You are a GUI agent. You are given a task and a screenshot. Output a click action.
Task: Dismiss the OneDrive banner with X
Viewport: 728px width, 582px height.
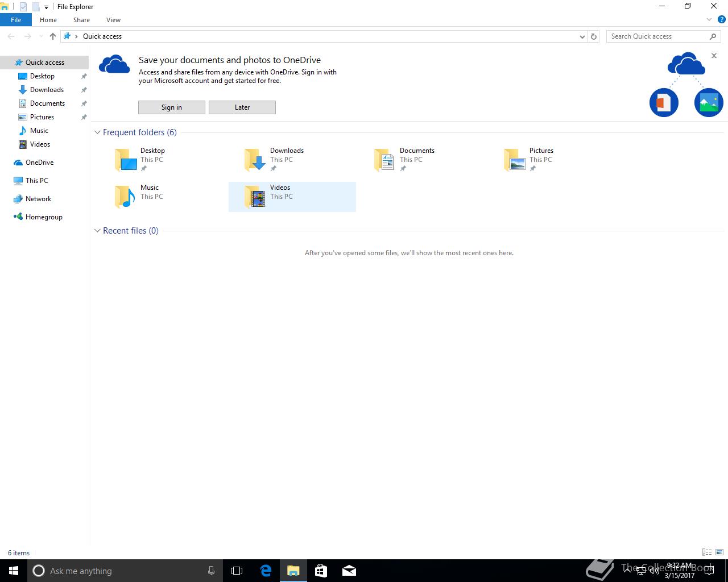pyautogui.click(x=714, y=56)
